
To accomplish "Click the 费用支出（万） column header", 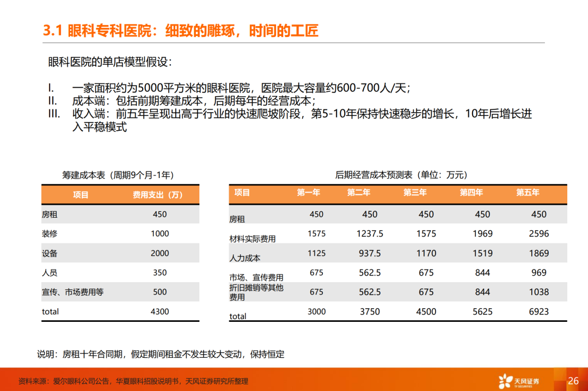I will tap(157, 195).
